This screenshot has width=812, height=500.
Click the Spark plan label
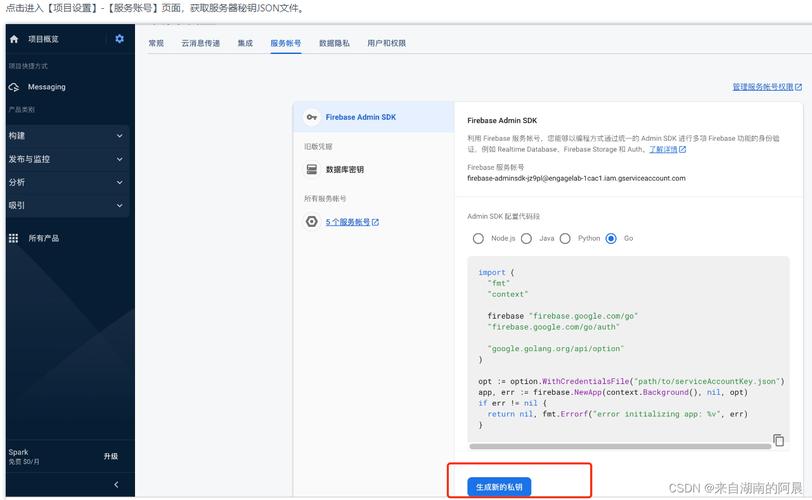click(18, 452)
